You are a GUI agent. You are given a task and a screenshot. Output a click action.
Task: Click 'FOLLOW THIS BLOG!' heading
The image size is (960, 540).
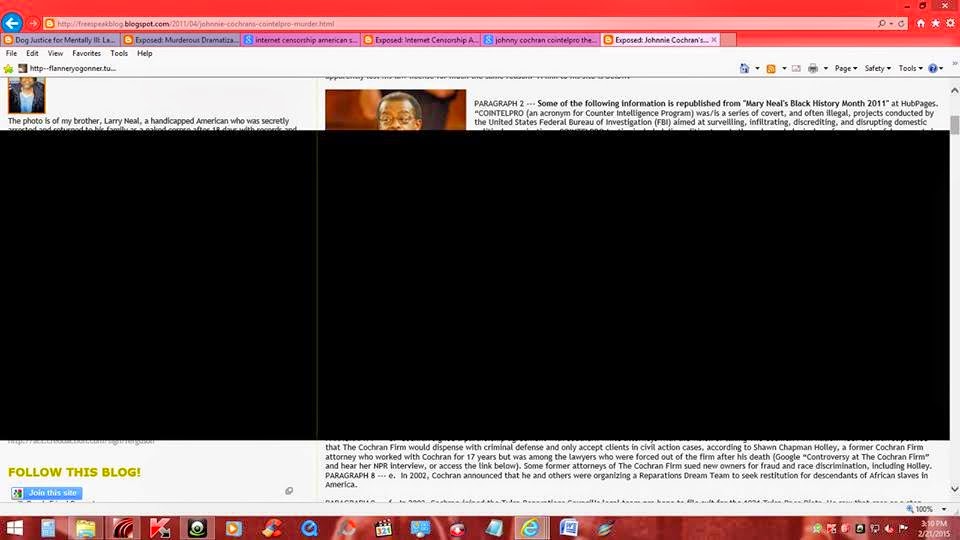pyautogui.click(x=74, y=472)
